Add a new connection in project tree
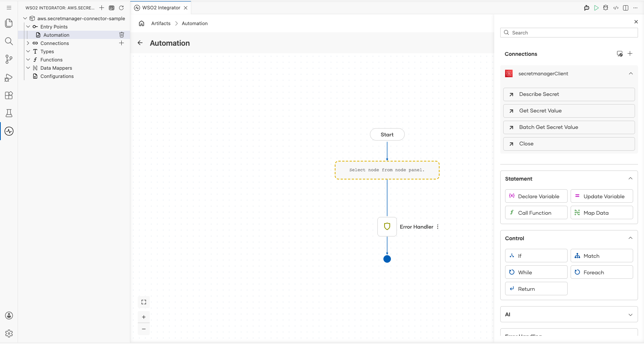Screen dimensions: 644x344 point(122,43)
